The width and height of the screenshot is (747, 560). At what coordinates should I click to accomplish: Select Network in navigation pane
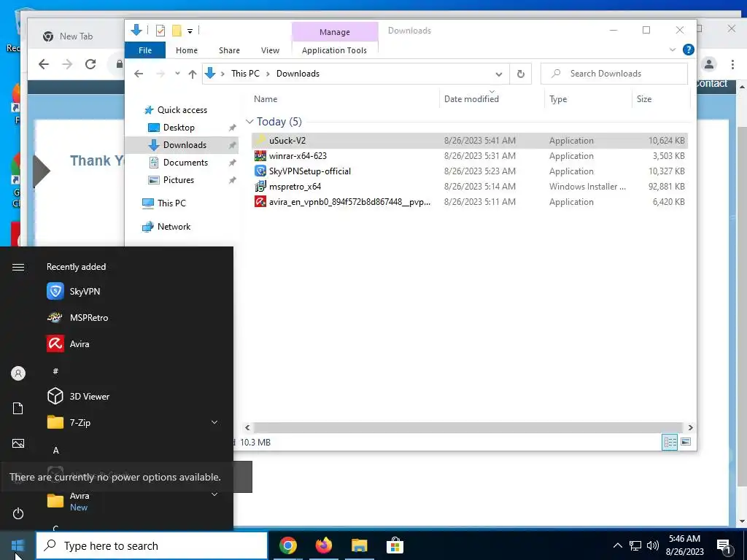click(x=174, y=227)
